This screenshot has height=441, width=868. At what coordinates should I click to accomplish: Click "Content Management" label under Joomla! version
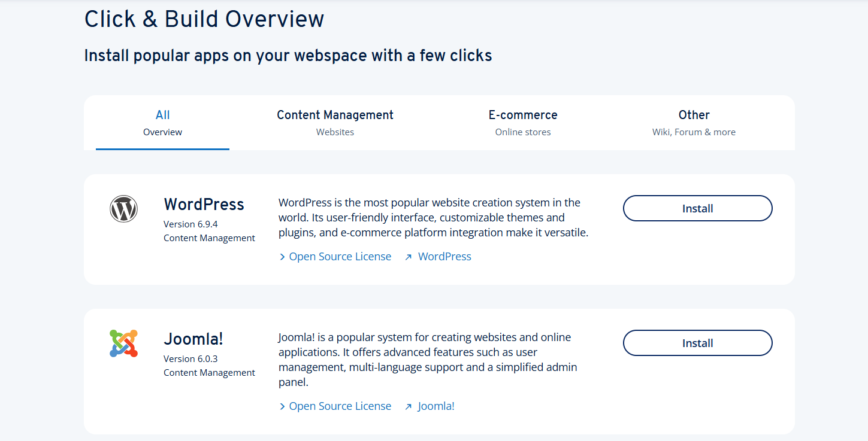tap(209, 373)
